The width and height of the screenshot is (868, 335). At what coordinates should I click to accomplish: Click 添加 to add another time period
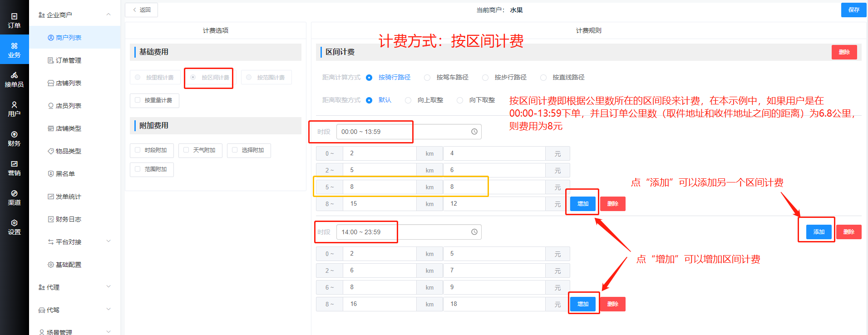click(x=819, y=232)
